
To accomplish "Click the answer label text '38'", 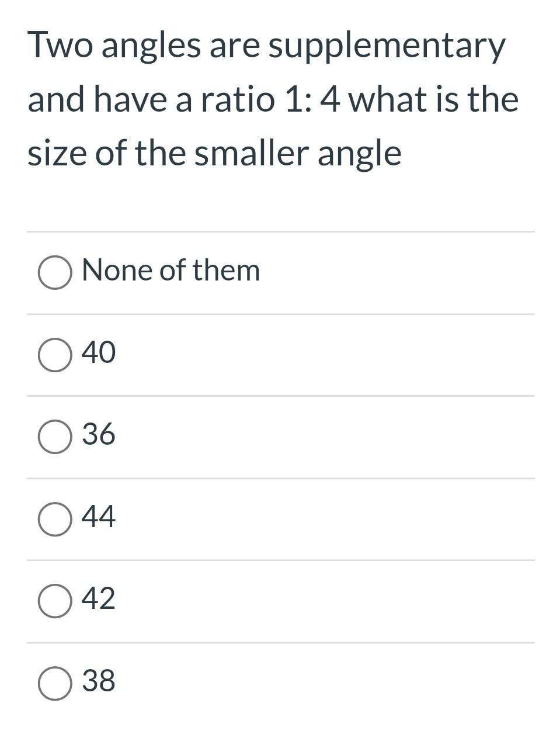I will coord(99,681).
